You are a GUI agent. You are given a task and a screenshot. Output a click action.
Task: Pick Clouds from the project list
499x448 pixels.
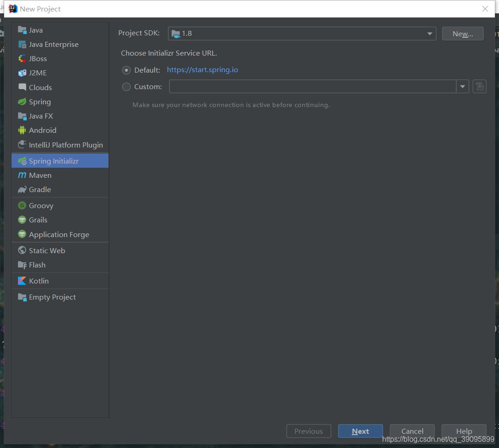[x=60, y=87]
